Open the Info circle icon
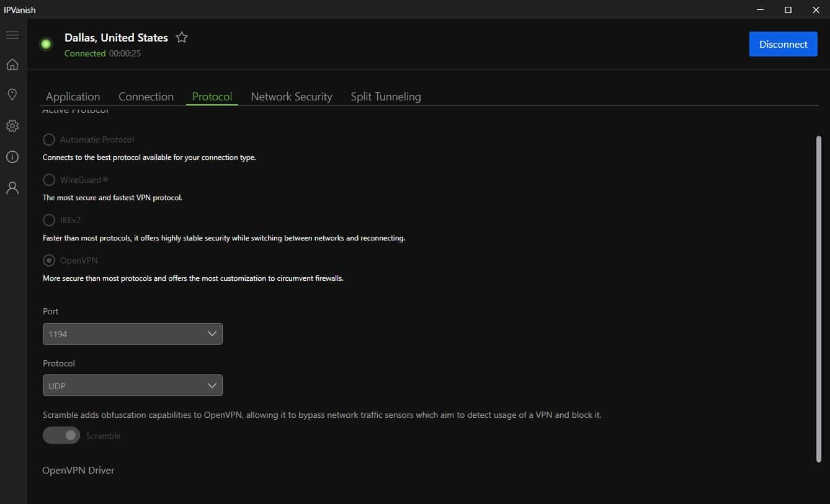Image resolution: width=830 pixels, height=504 pixels. 12,157
